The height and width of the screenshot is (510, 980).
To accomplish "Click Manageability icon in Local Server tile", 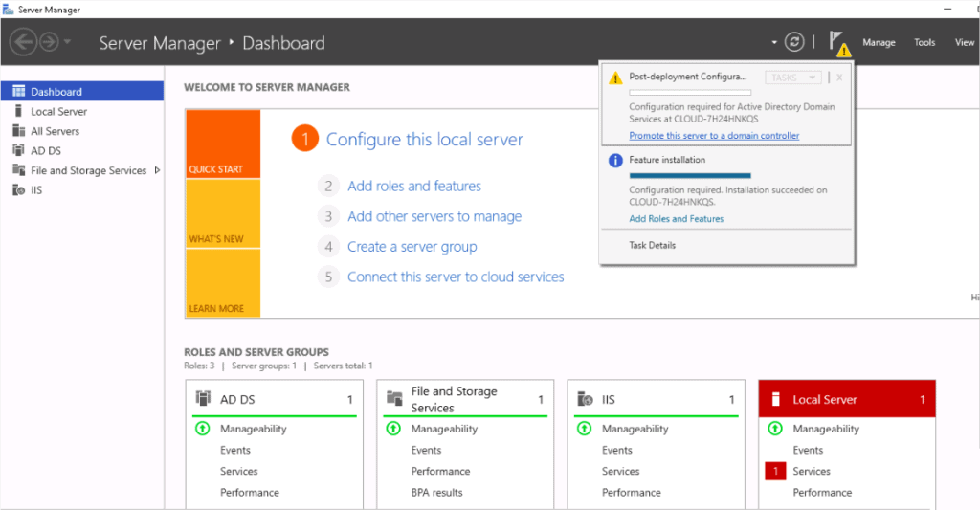I will [x=775, y=428].
